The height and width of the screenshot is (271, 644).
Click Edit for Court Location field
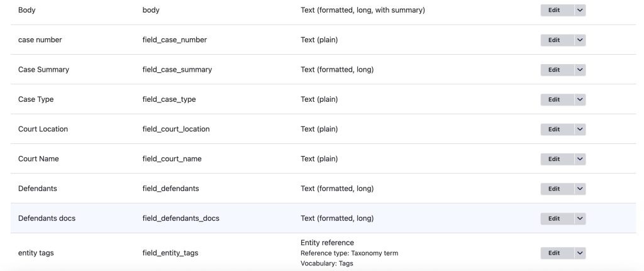tap(554, 129)
